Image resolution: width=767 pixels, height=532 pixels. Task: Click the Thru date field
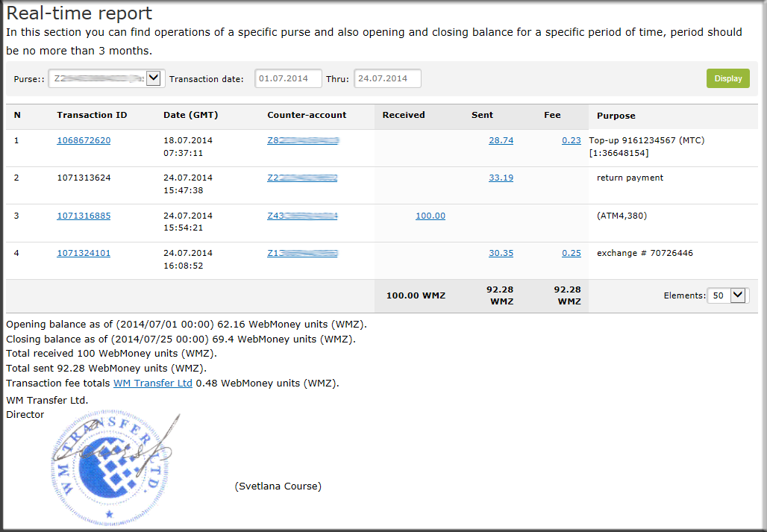click(387, 78)
